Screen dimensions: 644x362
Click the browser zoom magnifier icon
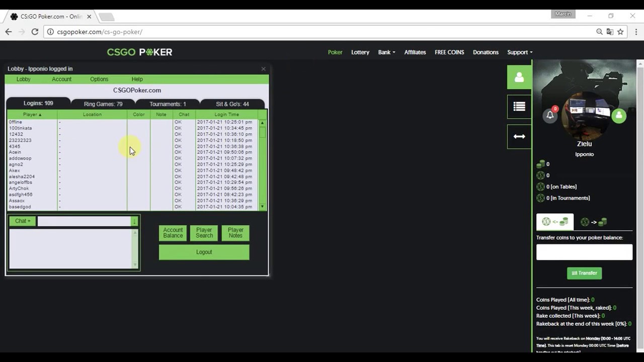click(x=599, y=32)
